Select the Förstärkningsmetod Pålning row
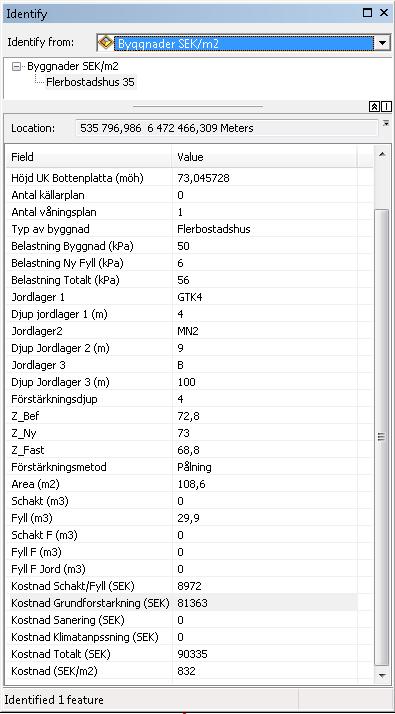This screenshot has width=395, height=714. [182, 467]
